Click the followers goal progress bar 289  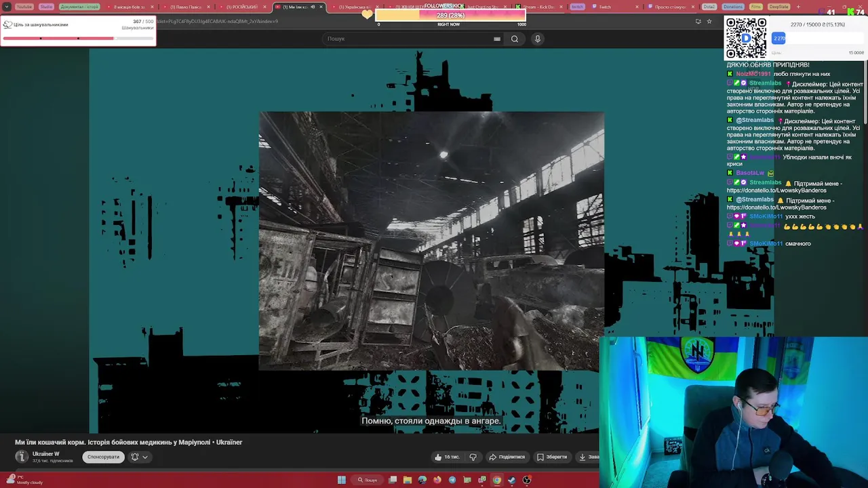[450, 16]
